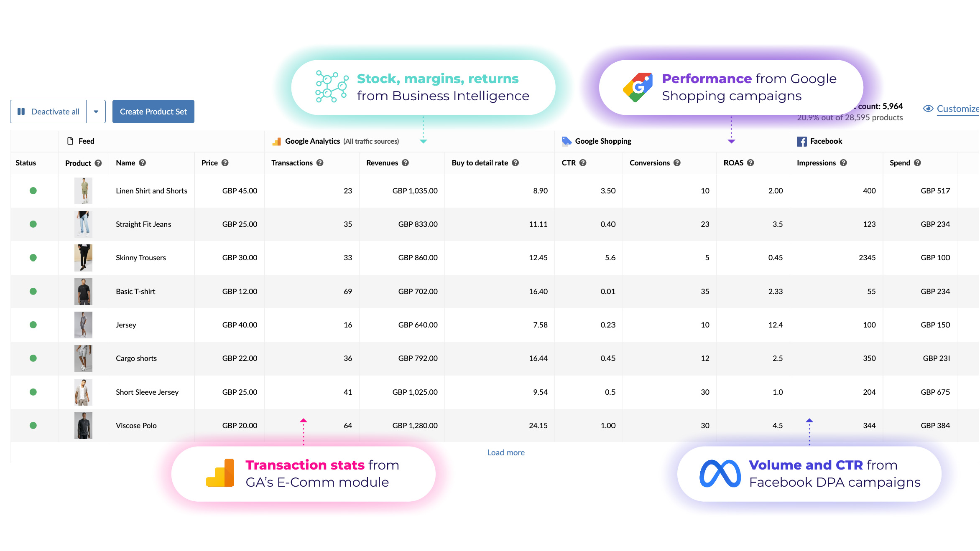Open the ROAS help question mark
The width and height of the screenshot is (980, 551).
tap(750, 163)
